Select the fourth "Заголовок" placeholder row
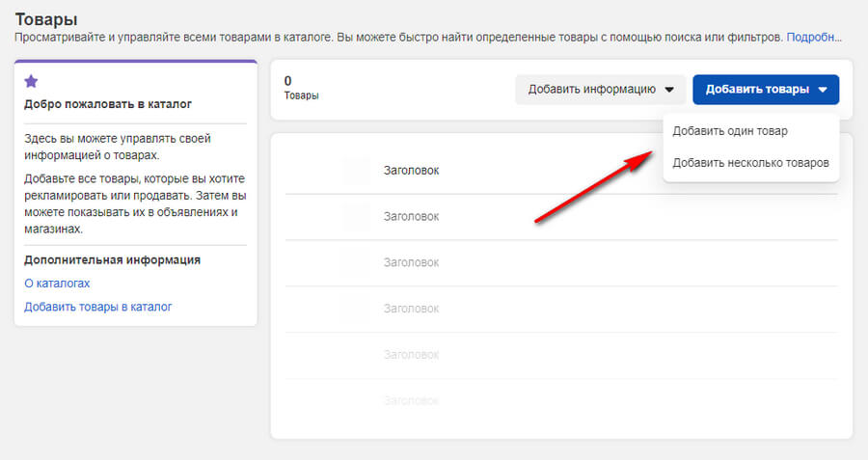868x460 pixels. 411,309
